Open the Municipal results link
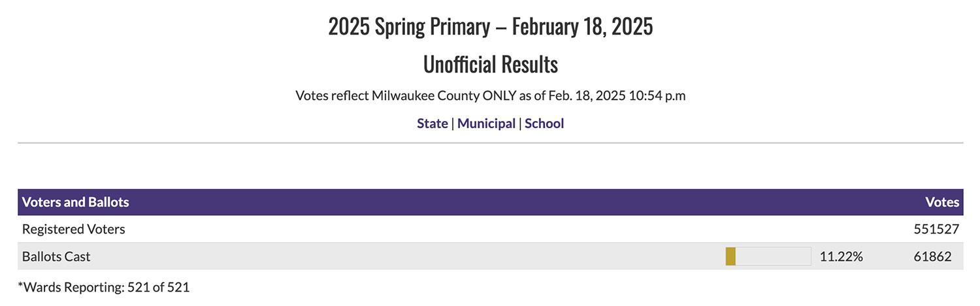This screenshot has height=306, width=980. click(486, 124)
